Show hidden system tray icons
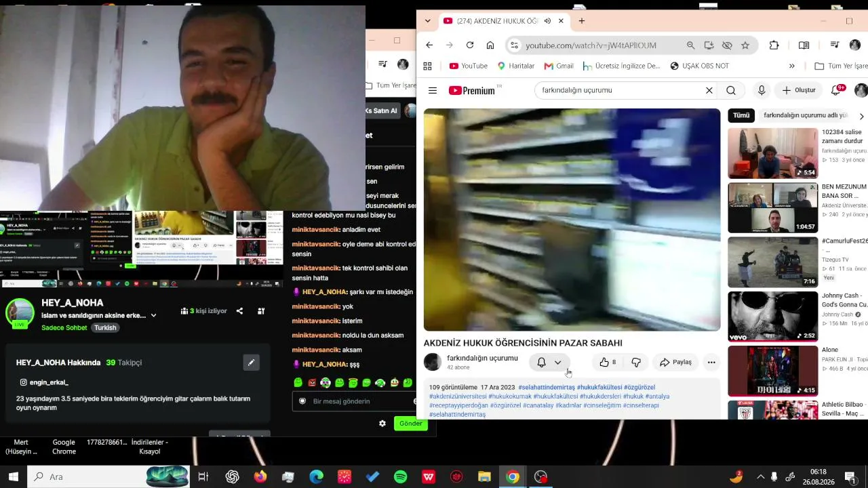 [x=760, y=476]
